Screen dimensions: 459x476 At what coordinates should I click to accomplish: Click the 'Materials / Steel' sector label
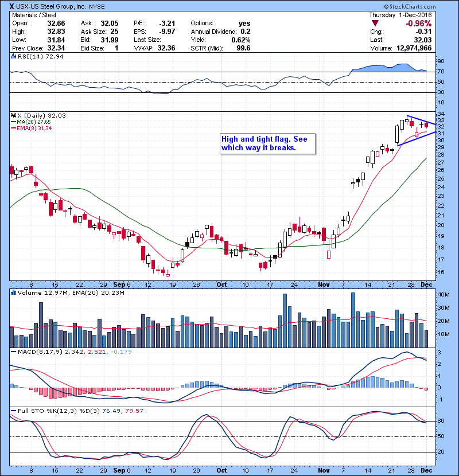tap(34, 15)
